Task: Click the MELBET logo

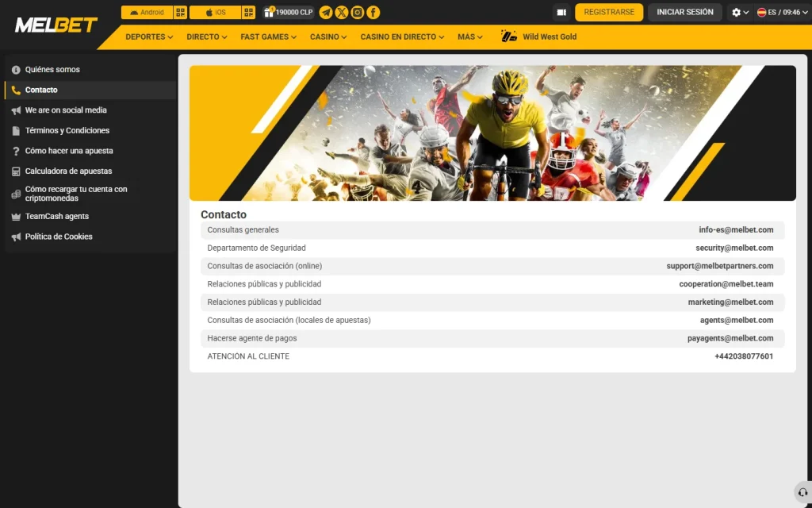Action: pos(56,25)
